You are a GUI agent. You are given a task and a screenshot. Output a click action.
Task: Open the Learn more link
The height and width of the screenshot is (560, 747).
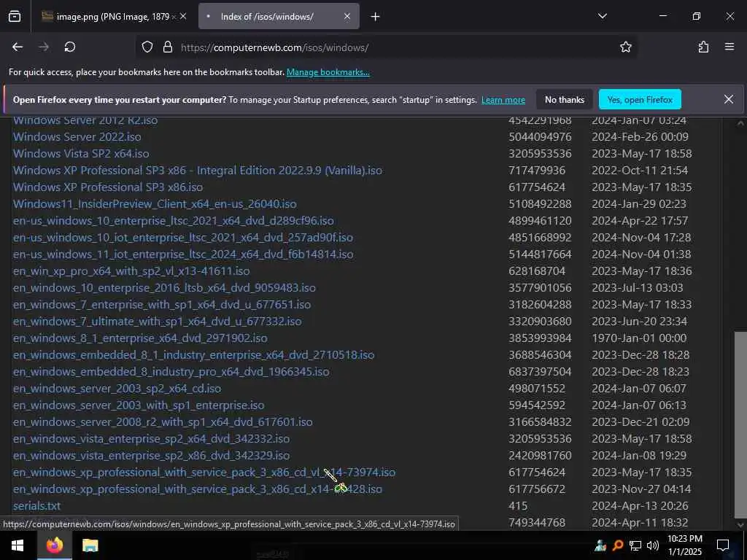coord(503,100)
